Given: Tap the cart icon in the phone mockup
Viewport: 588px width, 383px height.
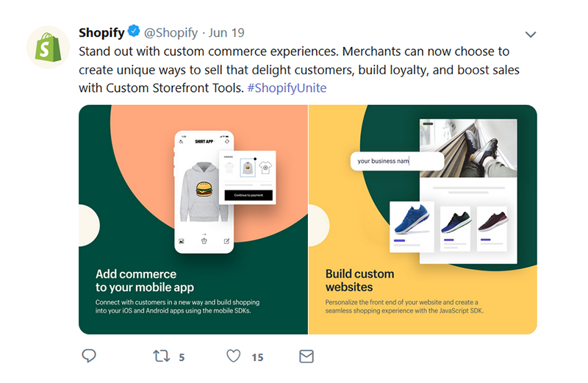Looking at the screenshot, I should (204, 240).
